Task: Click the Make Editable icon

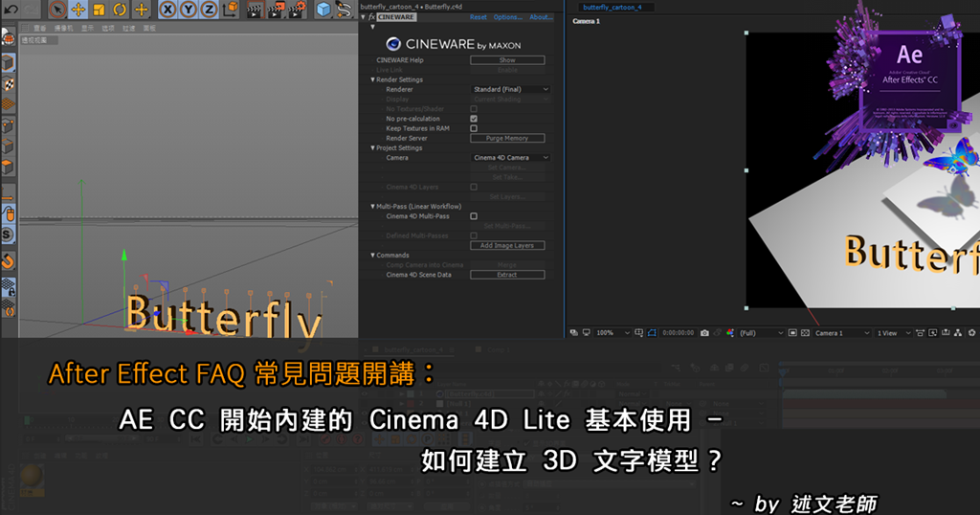Action: point(8,38)
